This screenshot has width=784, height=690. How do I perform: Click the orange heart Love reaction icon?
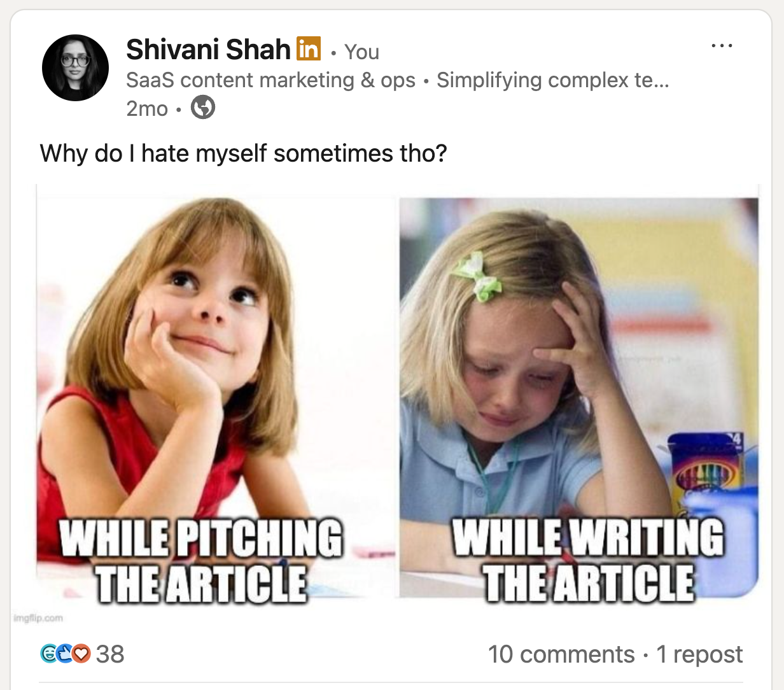(81, 654)
